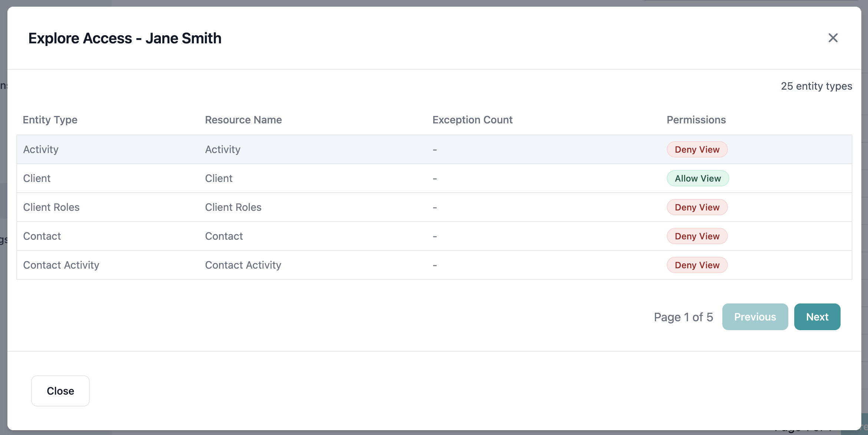Click the X close icon
This screenshot has width=868, height=435.
(x=833, y=38)
